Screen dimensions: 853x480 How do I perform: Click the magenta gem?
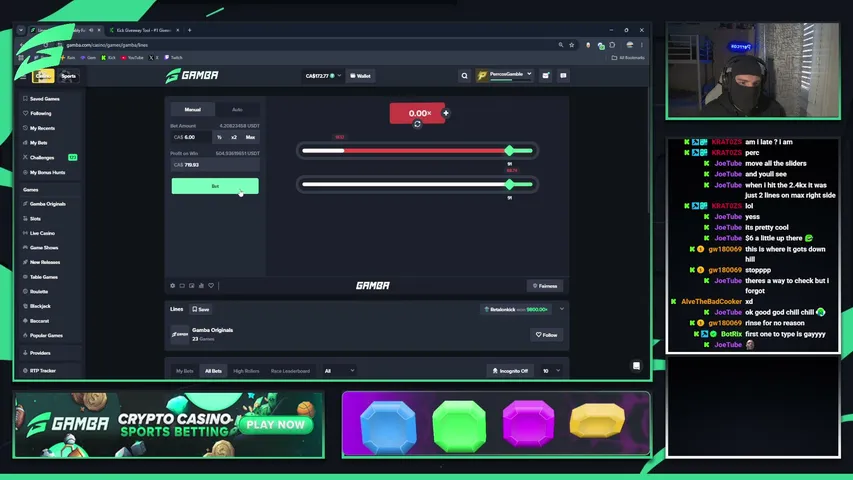click(528, 423)
